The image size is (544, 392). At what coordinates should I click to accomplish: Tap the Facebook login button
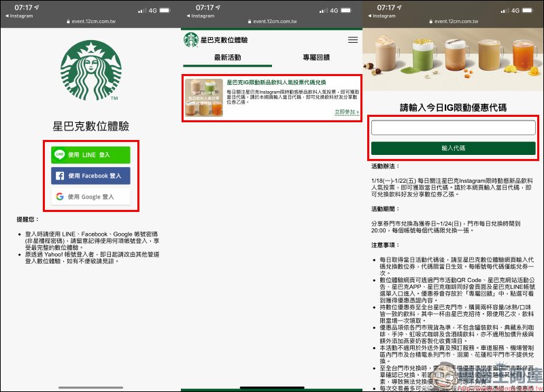(90, 176)
